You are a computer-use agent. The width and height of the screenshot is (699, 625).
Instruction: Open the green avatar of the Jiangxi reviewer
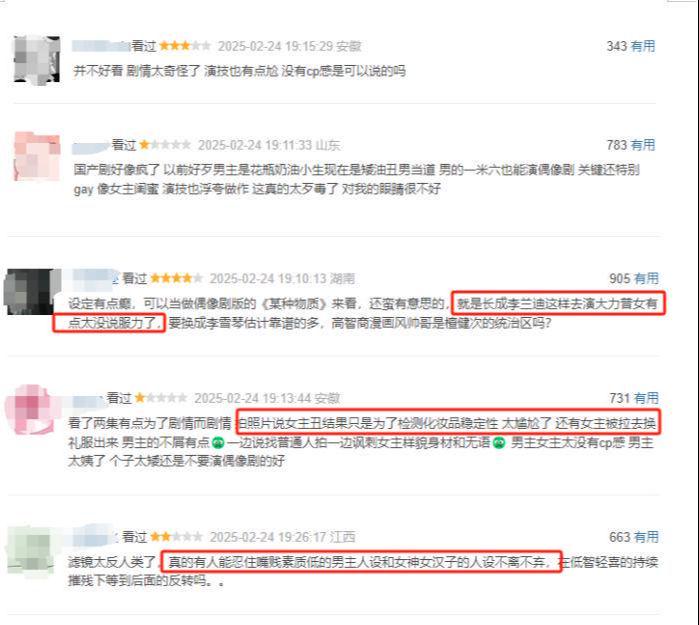pyautogui.click(x=32, y=550)
